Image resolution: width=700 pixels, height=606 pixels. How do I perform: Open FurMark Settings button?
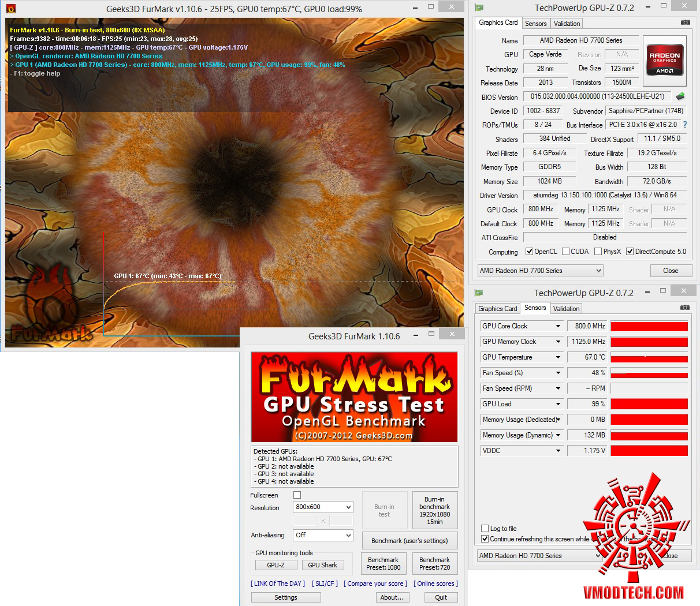pos(286,597)
